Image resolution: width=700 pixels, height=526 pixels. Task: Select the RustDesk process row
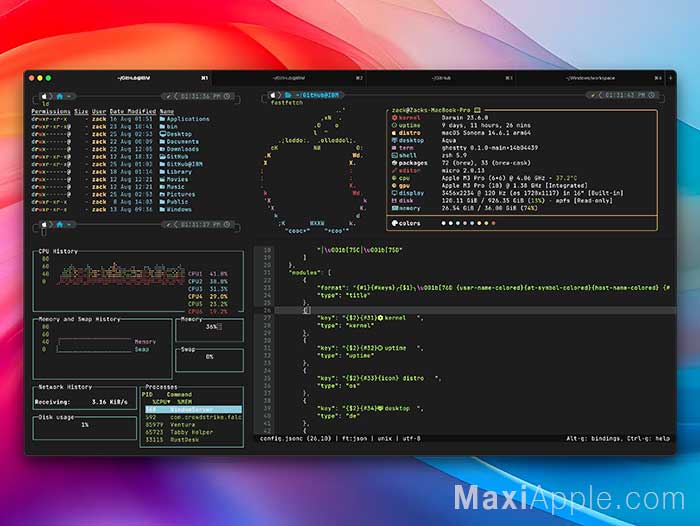tap(193, 440)
